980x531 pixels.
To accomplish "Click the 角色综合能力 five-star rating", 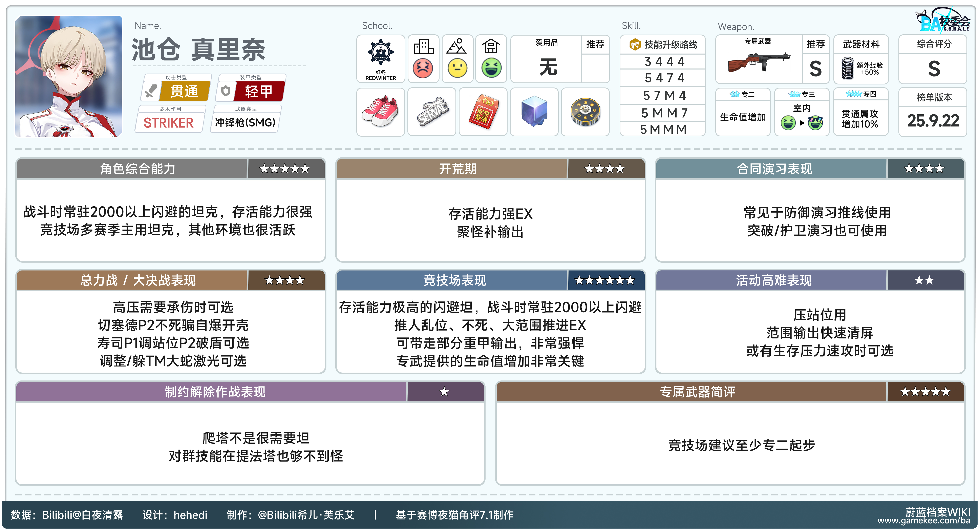I will click(x=284, y=169).
